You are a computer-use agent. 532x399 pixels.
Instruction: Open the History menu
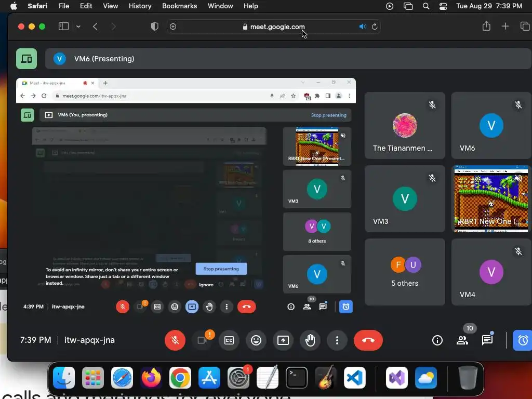click(140, 6)
